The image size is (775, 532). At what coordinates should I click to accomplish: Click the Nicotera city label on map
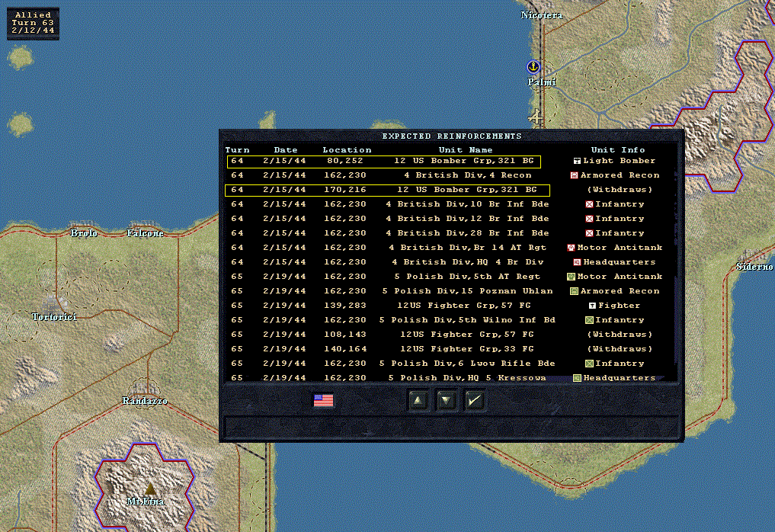point(542,15)
